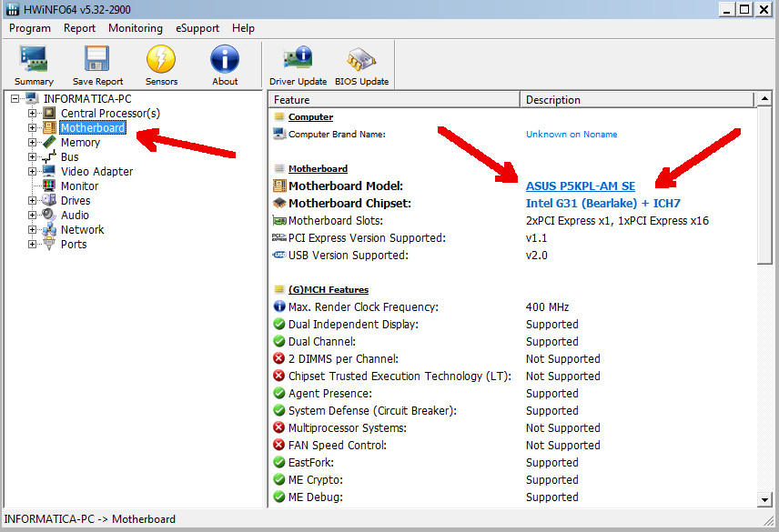Expand the Bus tree node
779x532 pixels.
[32, 156]
